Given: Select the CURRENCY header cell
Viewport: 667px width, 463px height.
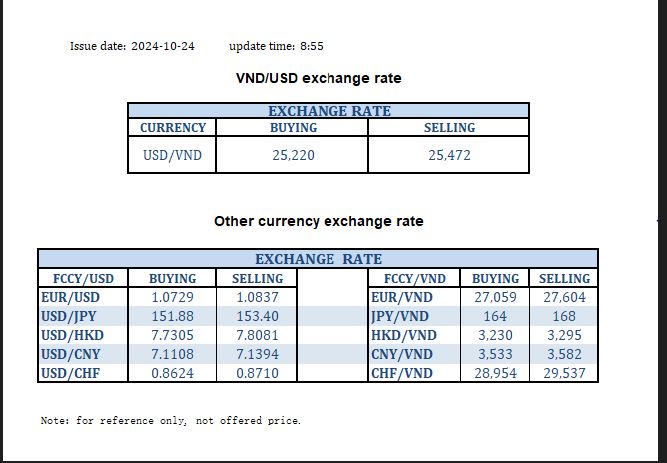Looking at the screenshot, I should tap(172, 128).
